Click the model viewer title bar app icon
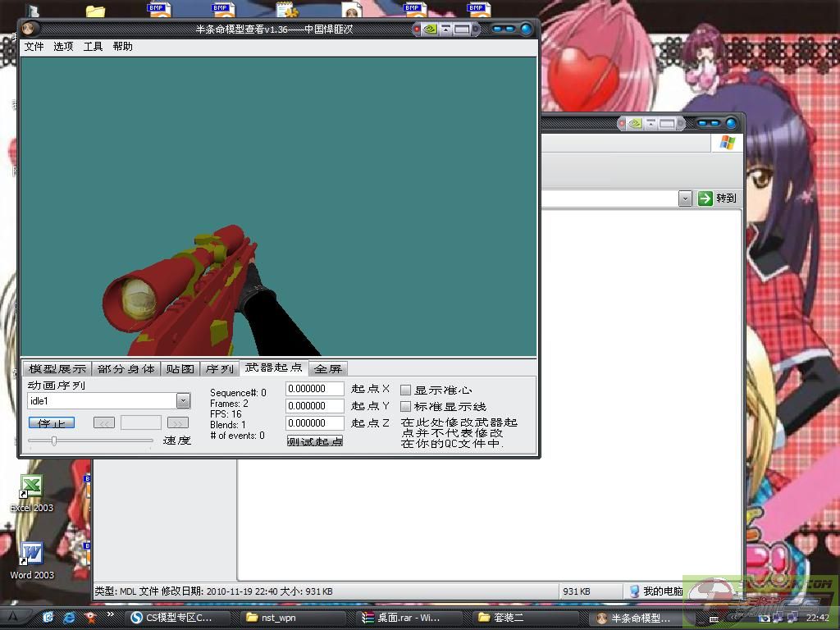 [x=29, y=30]
